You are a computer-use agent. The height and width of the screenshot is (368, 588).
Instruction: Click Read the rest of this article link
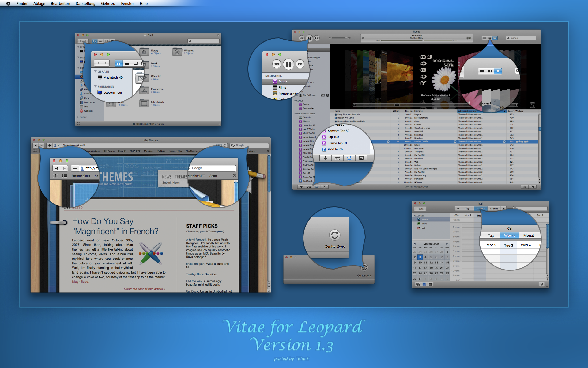145,289
